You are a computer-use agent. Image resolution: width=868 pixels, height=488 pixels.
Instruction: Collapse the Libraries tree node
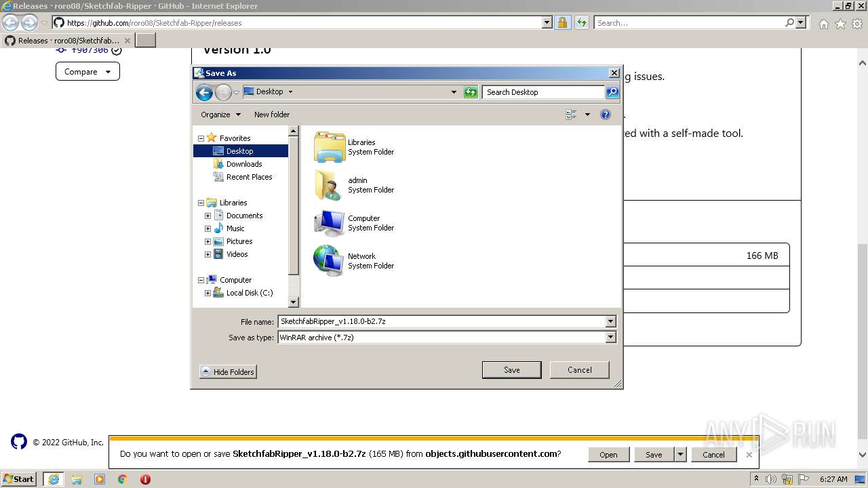tap(201, 203)
